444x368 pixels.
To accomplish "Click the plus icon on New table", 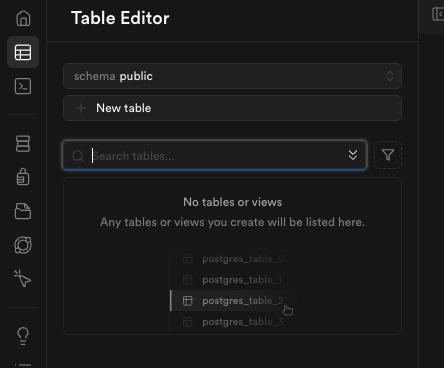I will click(81, 108).
